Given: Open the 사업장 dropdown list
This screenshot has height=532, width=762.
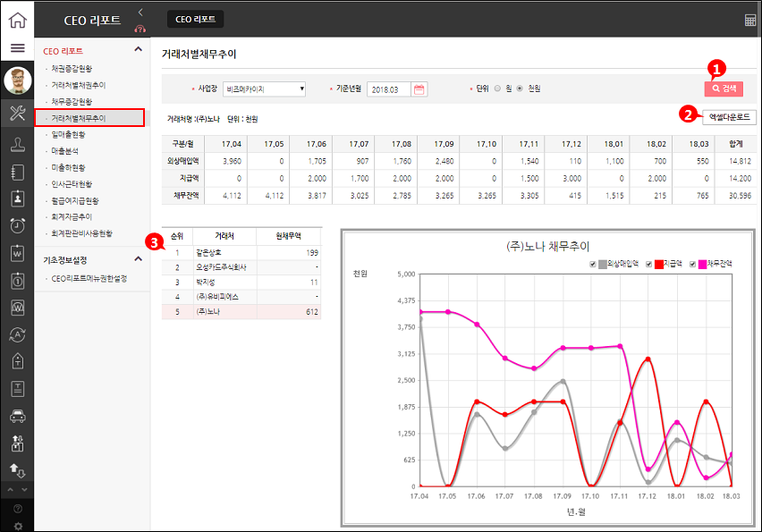Looking at the screenshot, I should pyautogui.click(x=265, y=89).
